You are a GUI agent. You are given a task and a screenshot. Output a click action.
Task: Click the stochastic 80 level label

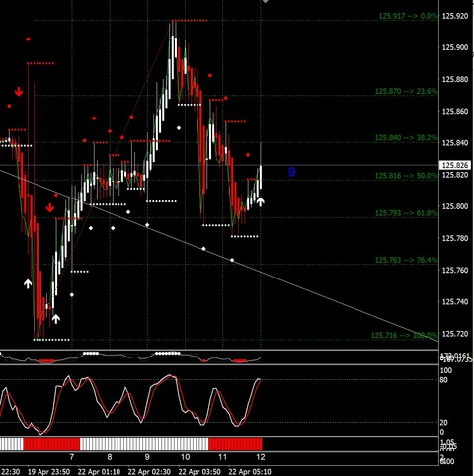(443, 380)
